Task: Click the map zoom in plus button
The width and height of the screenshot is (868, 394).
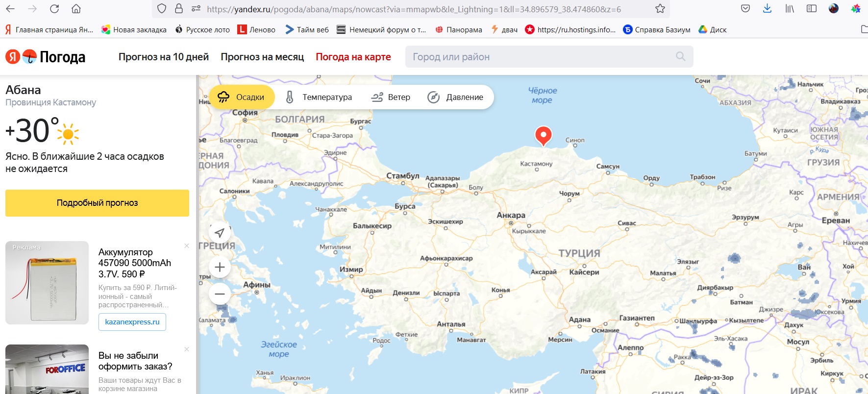Action: (220, 267)
